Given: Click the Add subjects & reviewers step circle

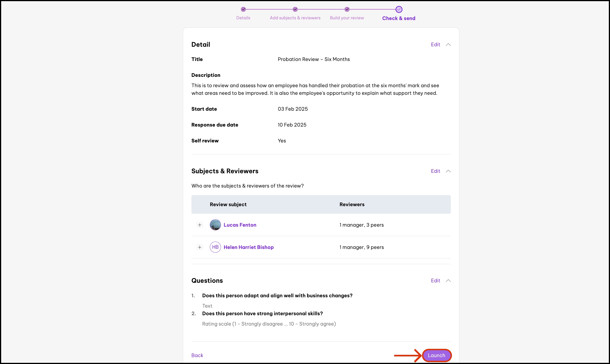Looking at the screenshot, I should [295, 9].
